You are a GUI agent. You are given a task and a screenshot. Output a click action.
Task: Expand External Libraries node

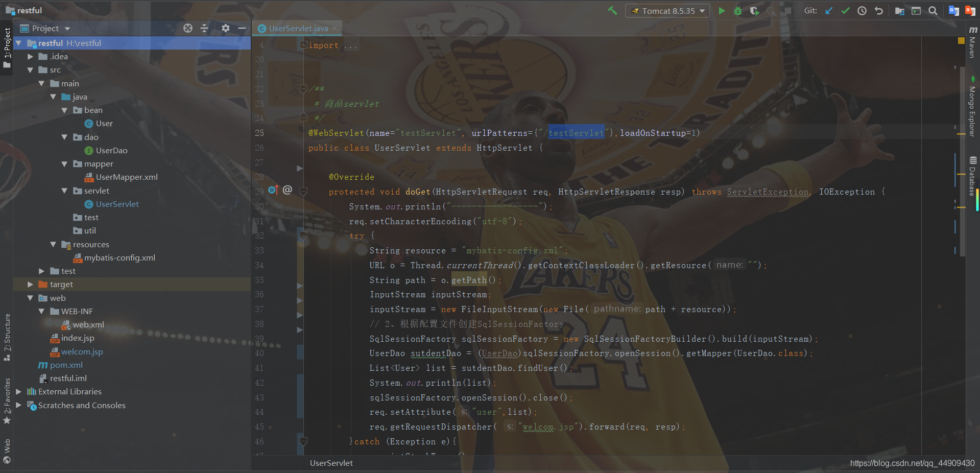click(19, 392)
